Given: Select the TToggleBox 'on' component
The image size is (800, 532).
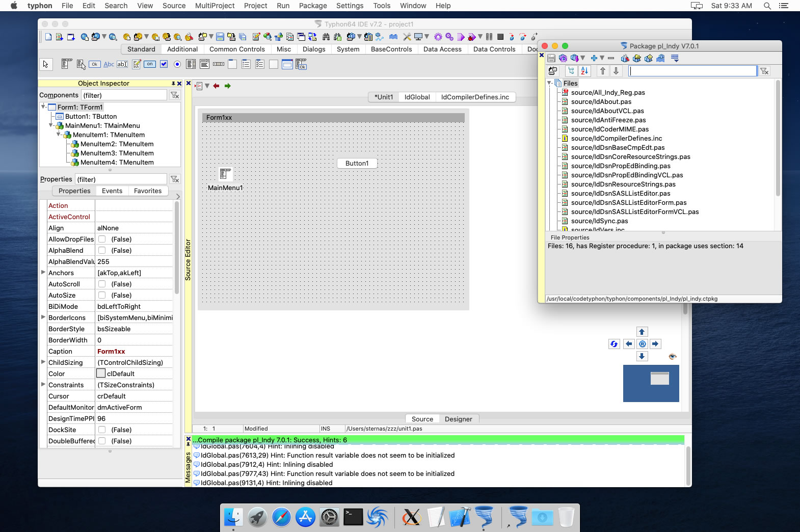Looking at the screenshot, I should click(x=150, y=64).
